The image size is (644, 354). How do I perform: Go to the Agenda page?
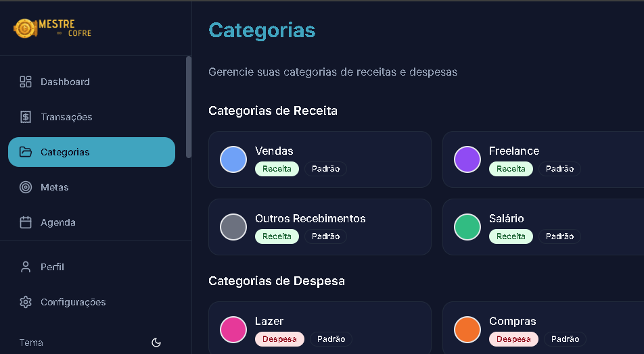click(x=58, y=222)
